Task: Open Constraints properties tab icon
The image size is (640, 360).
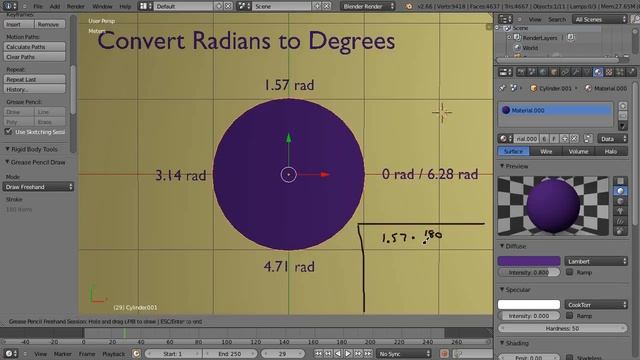Action: coord(565,72)
